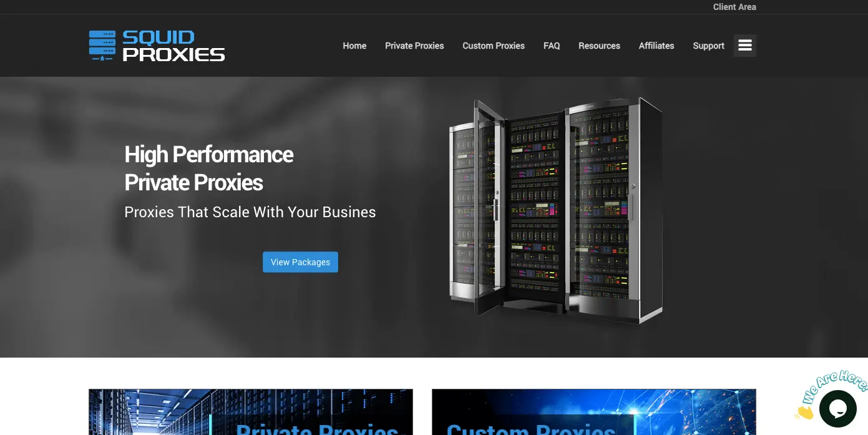Open the Custom Proxies menu item

pos(494,46)
